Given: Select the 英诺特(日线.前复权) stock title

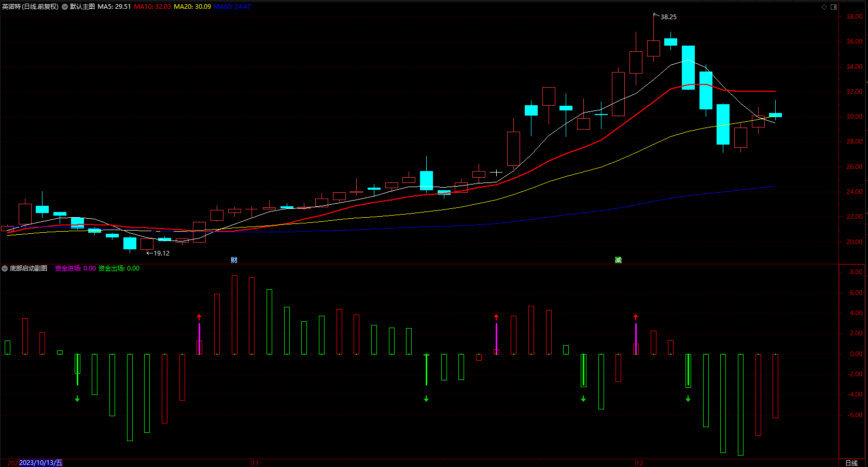Looking at the screenshot, I should pyautogui.click(x=31, y=7).
